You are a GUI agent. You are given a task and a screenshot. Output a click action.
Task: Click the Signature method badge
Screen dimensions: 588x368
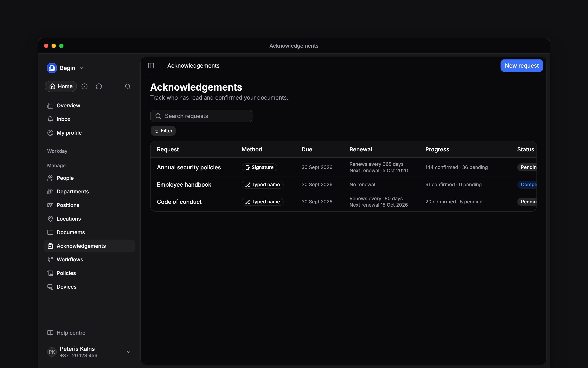pos(259,167)
